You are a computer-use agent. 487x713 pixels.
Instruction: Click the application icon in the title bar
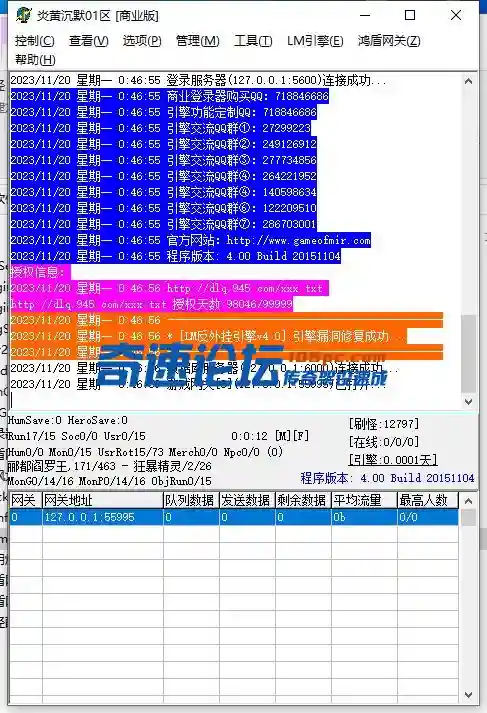coord(24,15)
